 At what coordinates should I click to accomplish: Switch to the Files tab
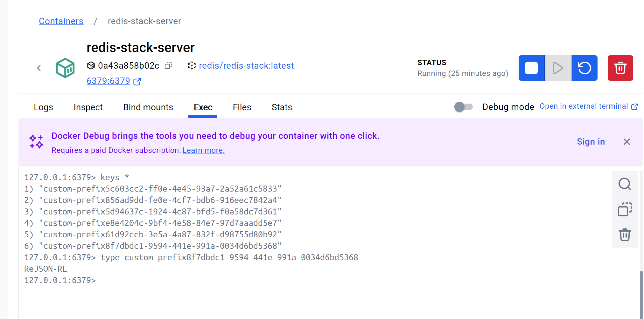pos(242,107)
